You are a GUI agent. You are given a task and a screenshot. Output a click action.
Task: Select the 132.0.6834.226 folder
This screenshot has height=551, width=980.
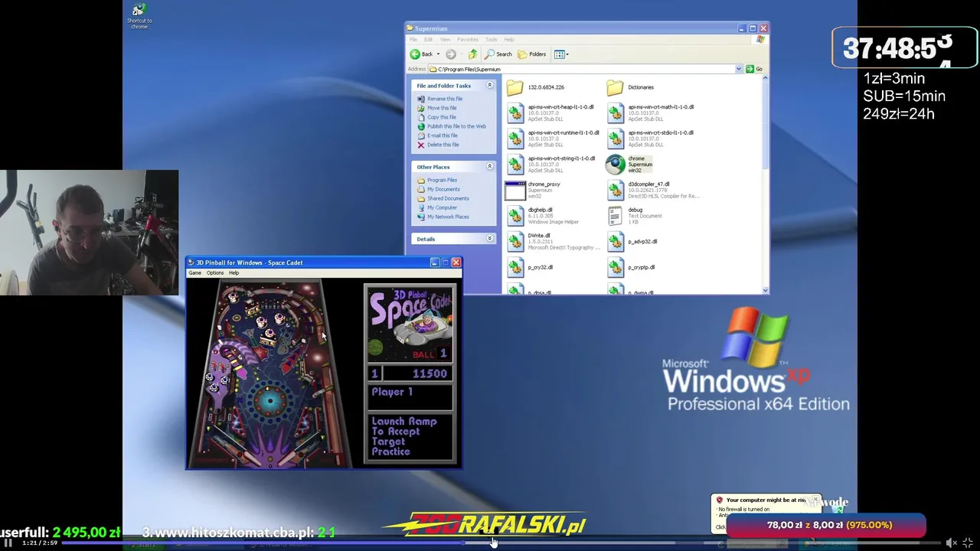click(536, 87)
